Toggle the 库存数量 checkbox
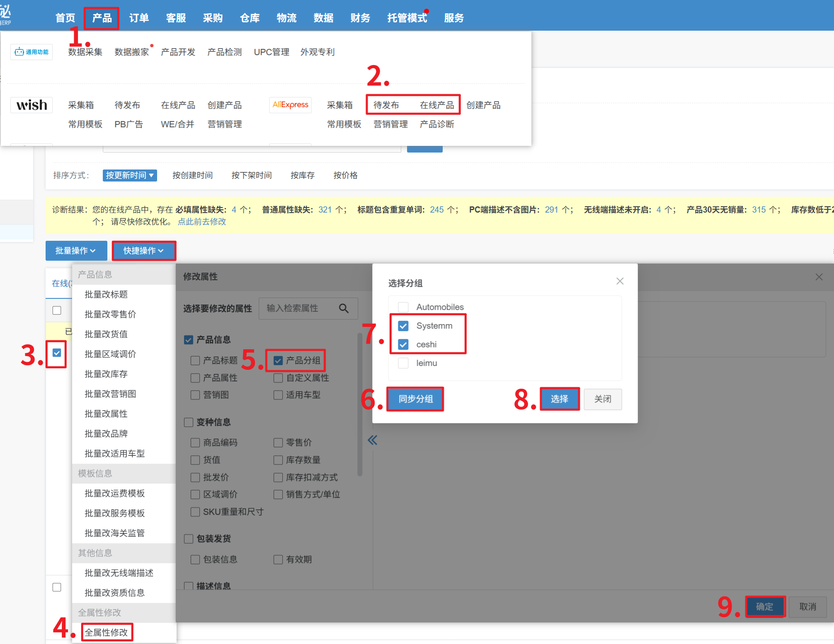 coord(278,460)
